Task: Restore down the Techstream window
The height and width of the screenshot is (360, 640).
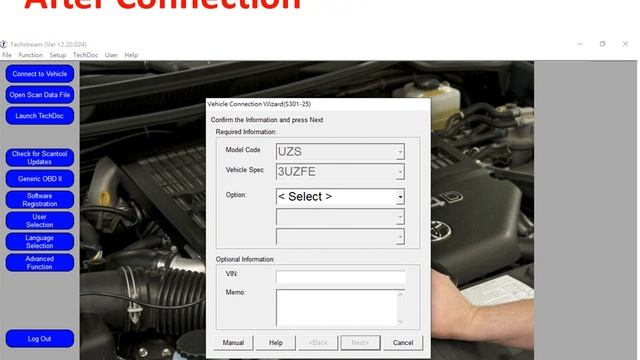Action: [602, 44]
